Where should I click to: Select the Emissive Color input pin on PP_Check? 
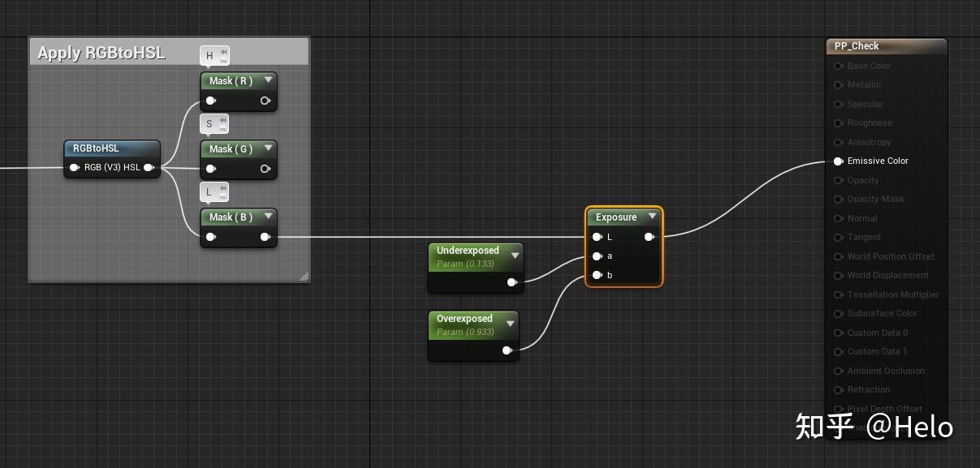coord(839,161)
